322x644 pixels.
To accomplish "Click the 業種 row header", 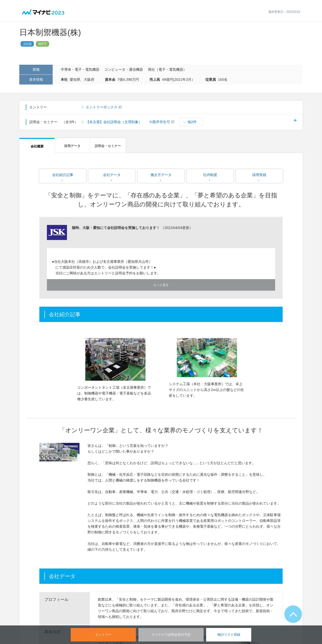I will [36, 69].
